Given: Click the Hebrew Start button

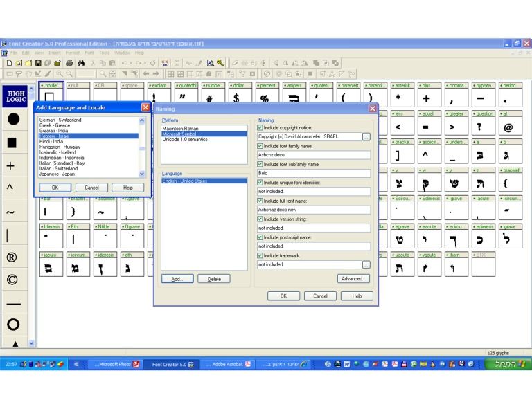Looking at the screenshot, I should coord(508,364).
